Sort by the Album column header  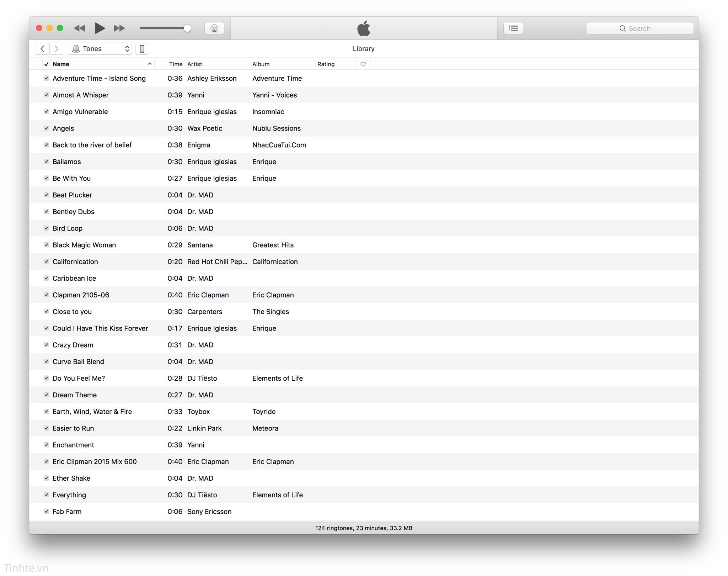[261, 64]
